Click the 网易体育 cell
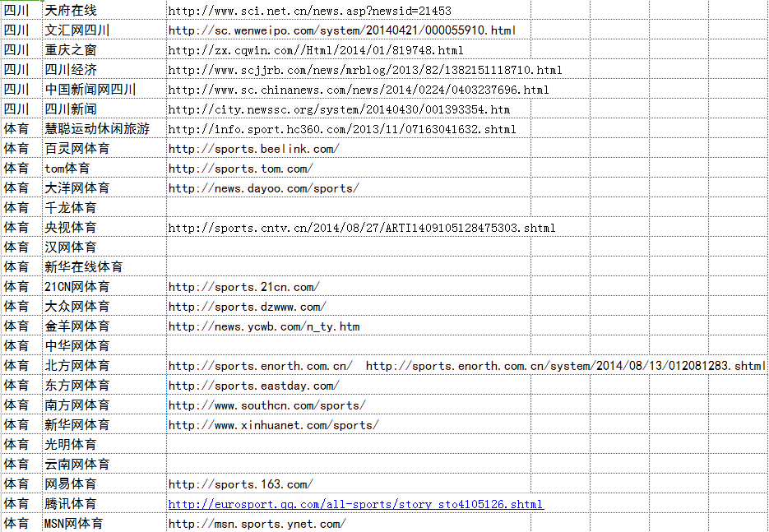Image resolution: width=769 pixels, height=532 pixels. 104,483
